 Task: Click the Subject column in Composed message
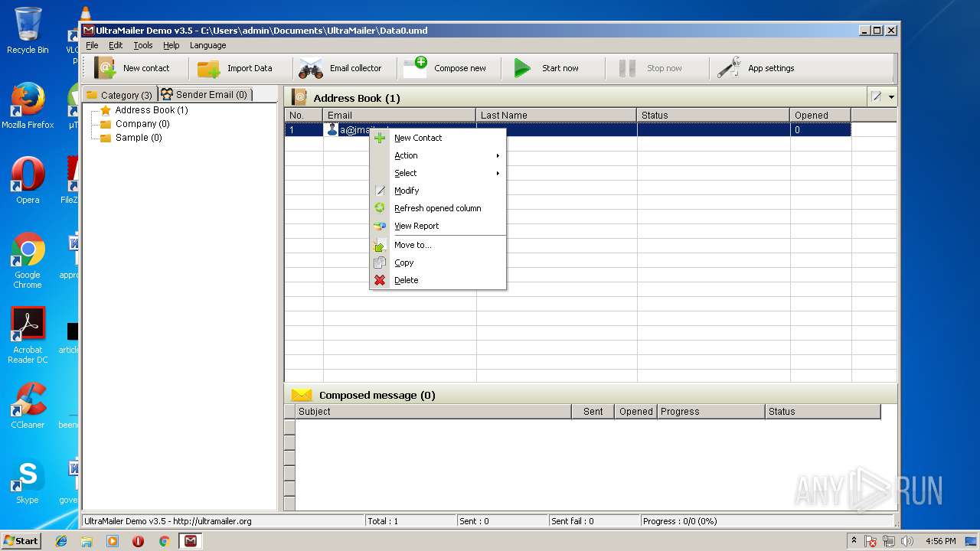pos(433,412)
